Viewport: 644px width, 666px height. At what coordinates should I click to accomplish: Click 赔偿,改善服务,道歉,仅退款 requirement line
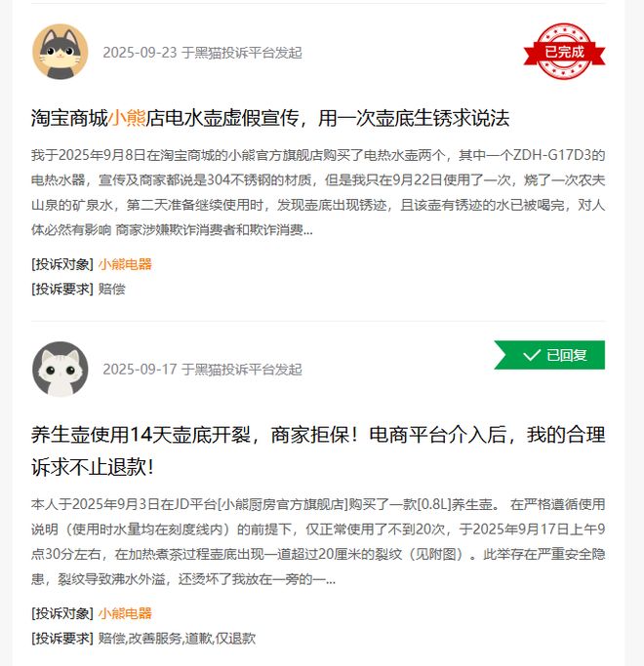(177, 639)
